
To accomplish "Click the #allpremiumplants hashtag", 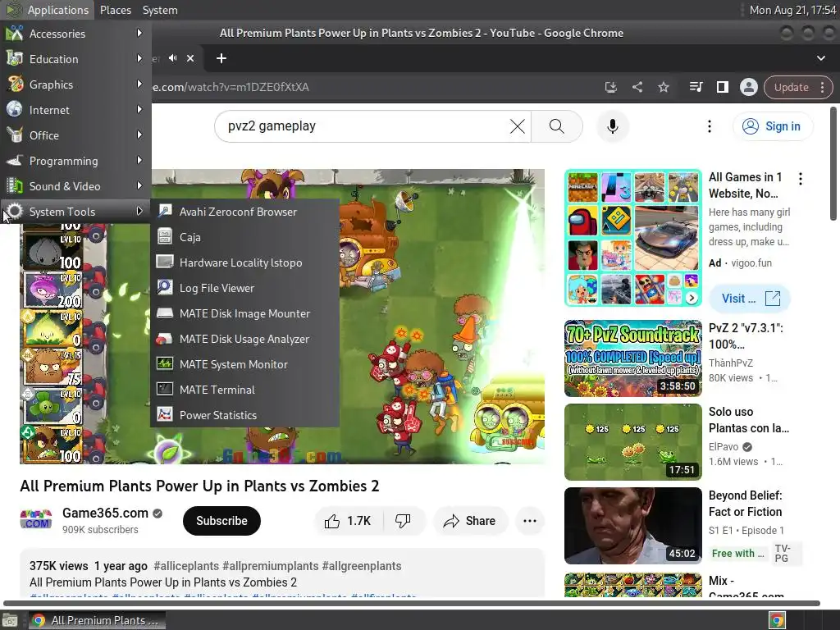I will click(x=271, y=566).
